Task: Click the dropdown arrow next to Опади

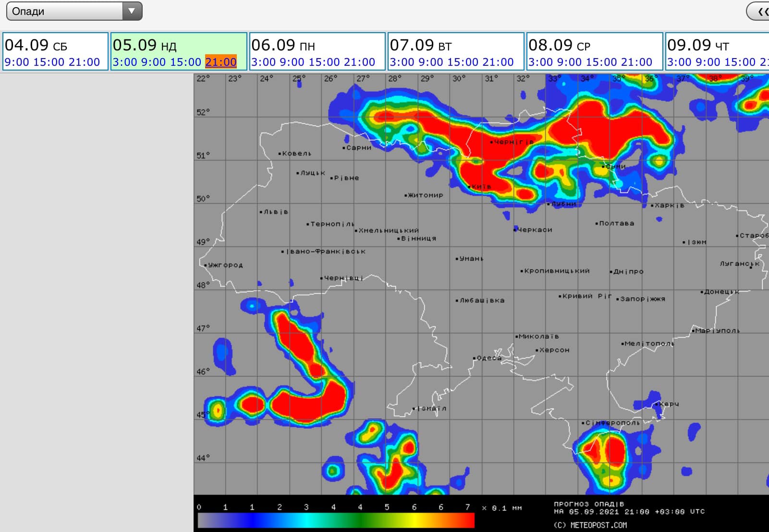Action: [132, 11]
